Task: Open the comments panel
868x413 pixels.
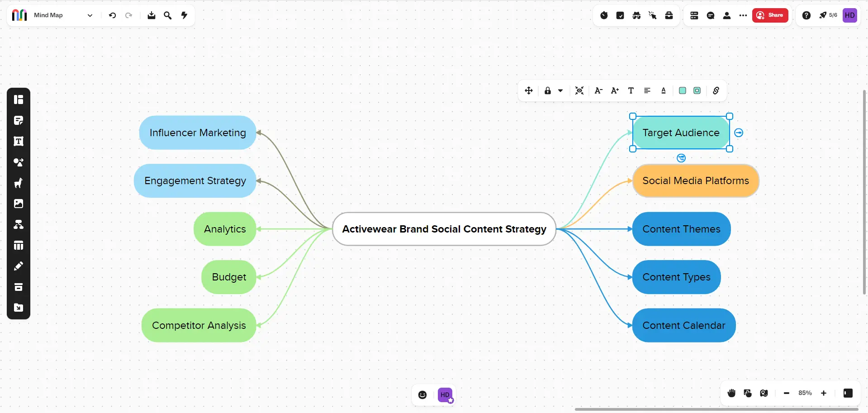Action: coord(711,15)
